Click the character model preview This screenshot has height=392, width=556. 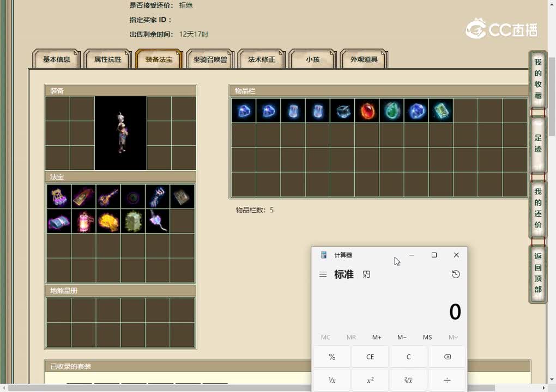coord(120,133)
